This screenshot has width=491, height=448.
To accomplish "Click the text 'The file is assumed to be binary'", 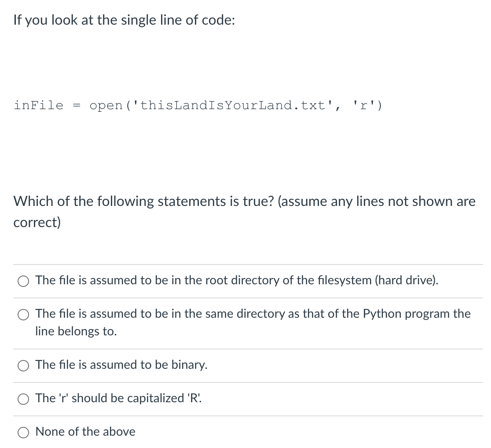I will 121,365.
